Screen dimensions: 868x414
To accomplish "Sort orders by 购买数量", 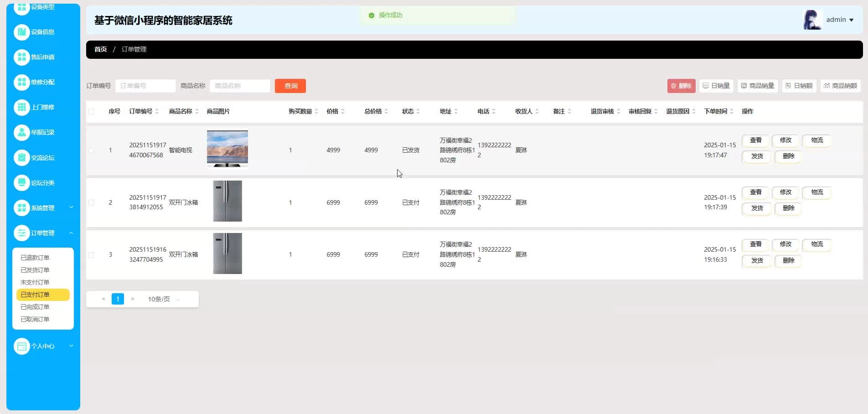I will coord(316,111).
